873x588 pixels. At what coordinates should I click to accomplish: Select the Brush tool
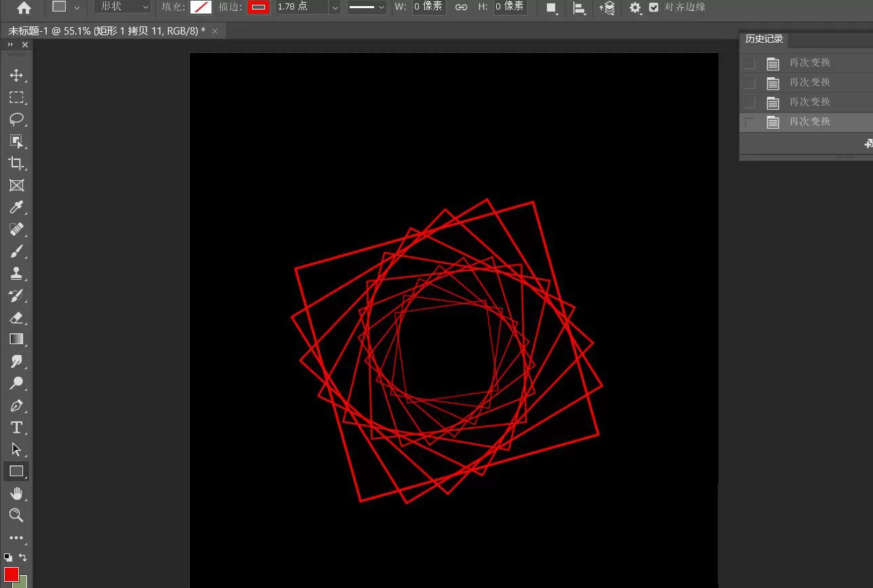pyautogui.click(x=16, y=251)
